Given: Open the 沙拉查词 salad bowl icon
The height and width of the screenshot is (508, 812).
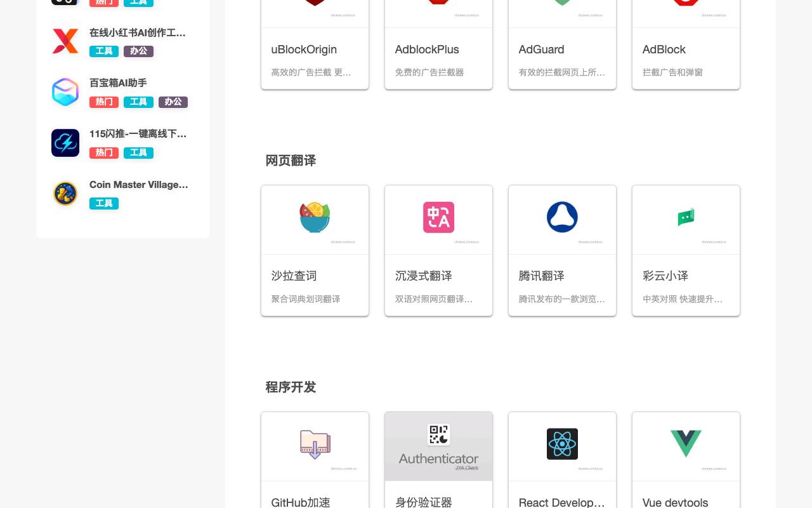Looking at the screenshot, I should click(x=315, y=218).
